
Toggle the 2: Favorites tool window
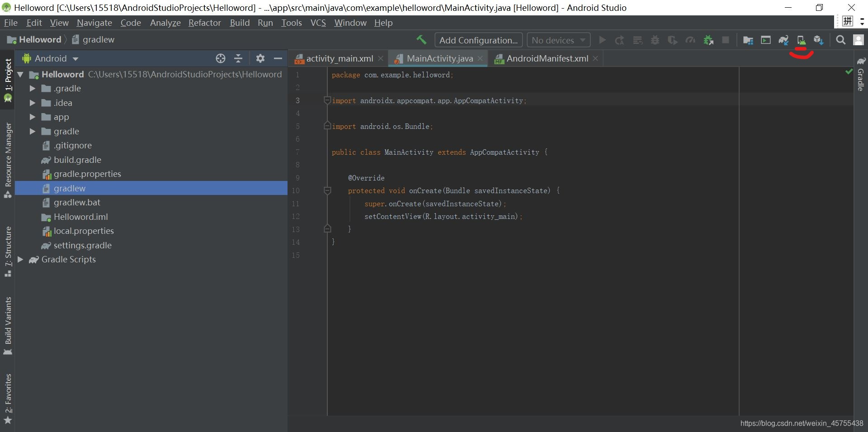point(8,399)
